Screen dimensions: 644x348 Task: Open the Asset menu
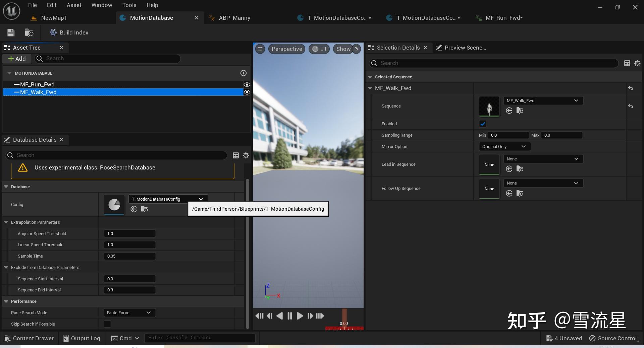tap(74, 5)
